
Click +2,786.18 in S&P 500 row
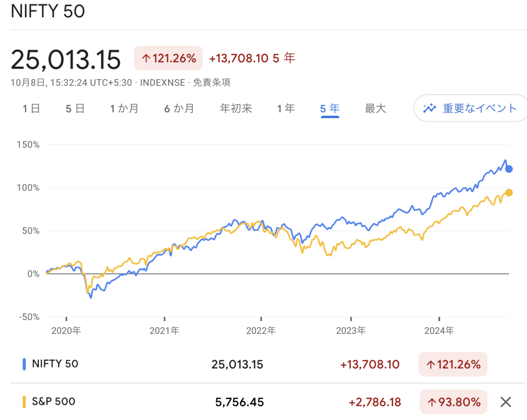[x=375, y=402]
